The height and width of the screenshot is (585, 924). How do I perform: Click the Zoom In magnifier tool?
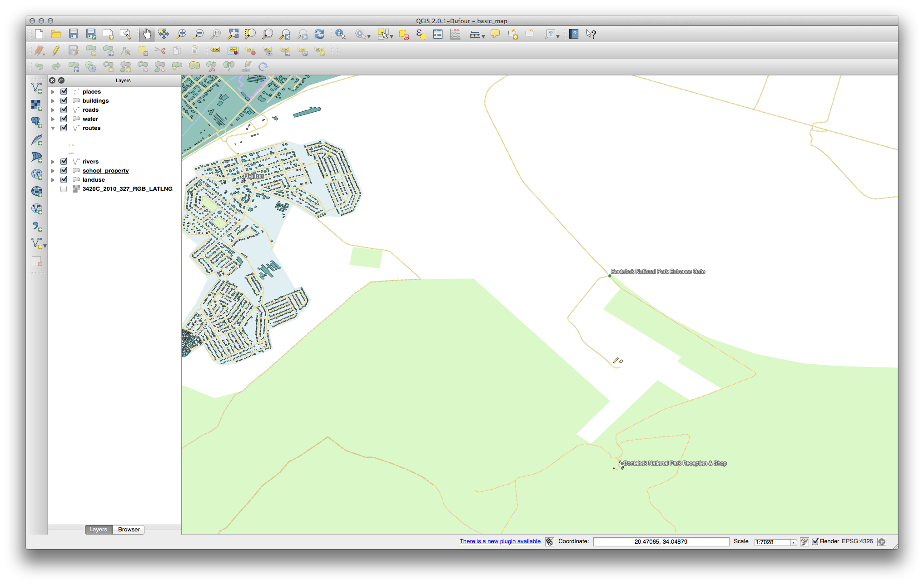(181, 34)
